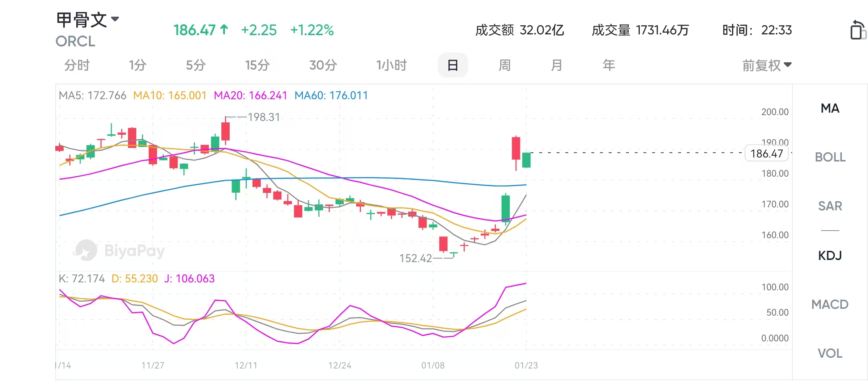Switch to the 分时 timeline tab
868x391 pixels.
tap(77, 66)
